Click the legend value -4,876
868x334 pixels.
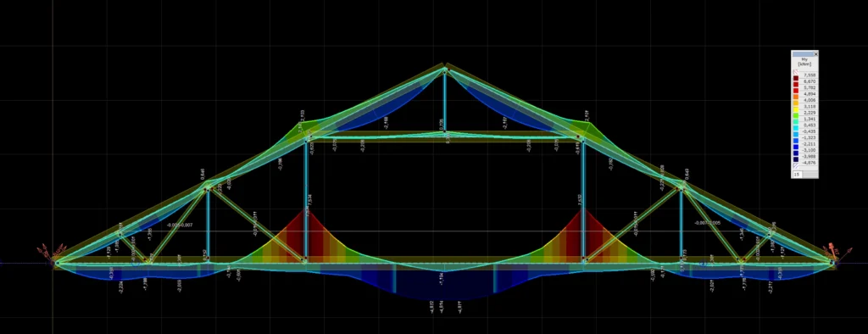click(810, 163)
